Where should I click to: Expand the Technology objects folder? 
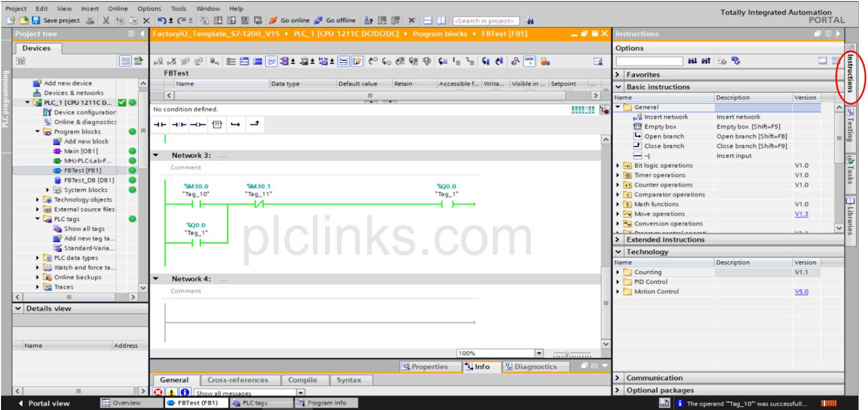pyautogui.click(x=37, y=200)
